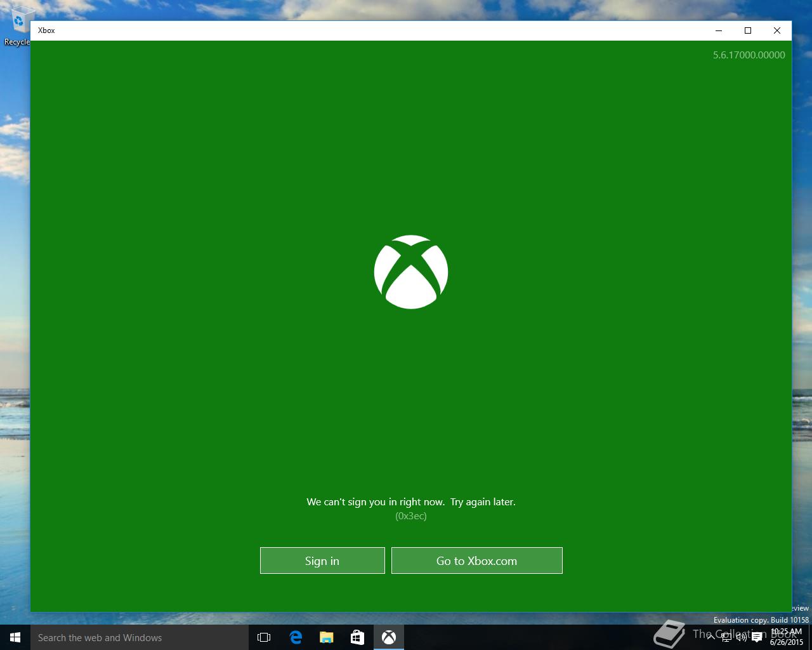Viewport: 812px width, 650px height.
Task: Open the Go to Xbox.com link button
Action: click(x=477, y=560)
